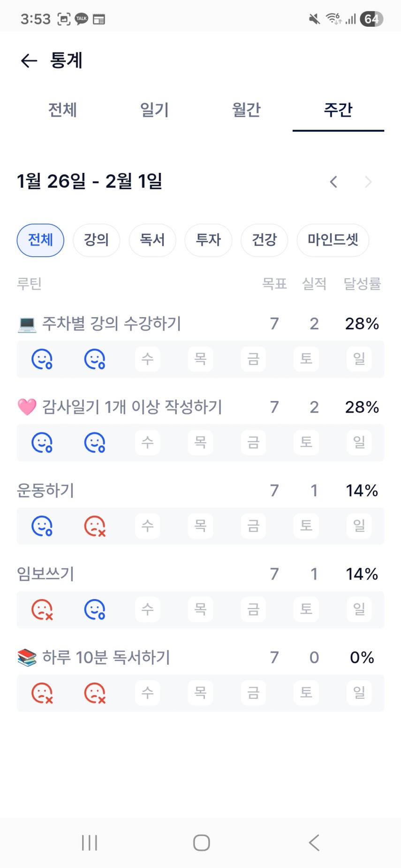Viewport: 401px width, 868px height.
Task: Tap the 수 day box for 운동하기
Action: click(x=147, y=526)
